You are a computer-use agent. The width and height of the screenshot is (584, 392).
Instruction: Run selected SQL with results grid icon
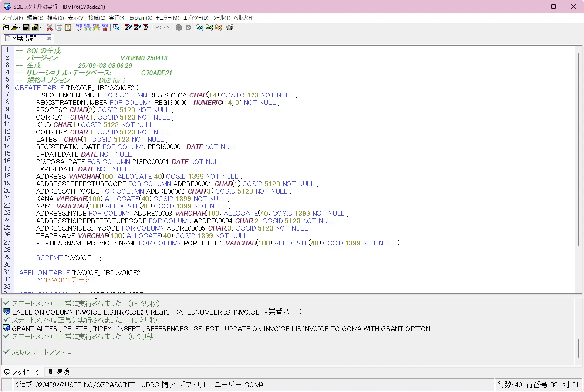coord(105,27)
